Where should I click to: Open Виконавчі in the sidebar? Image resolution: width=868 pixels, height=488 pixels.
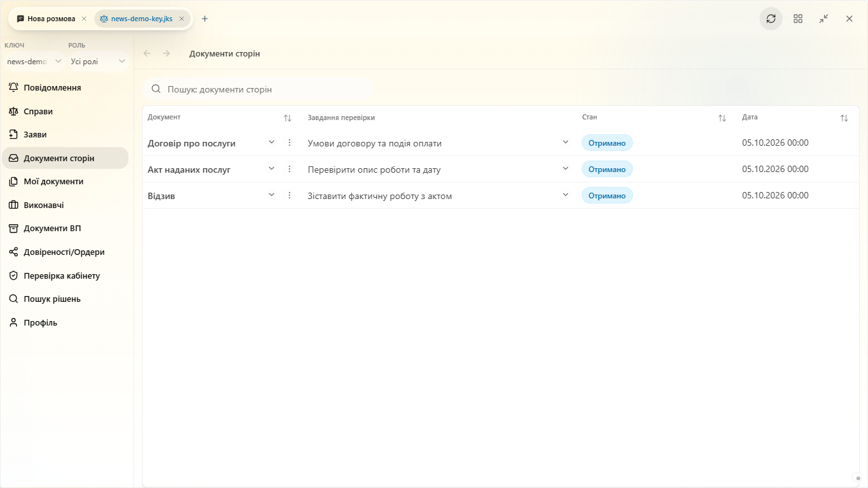[65, 205]
